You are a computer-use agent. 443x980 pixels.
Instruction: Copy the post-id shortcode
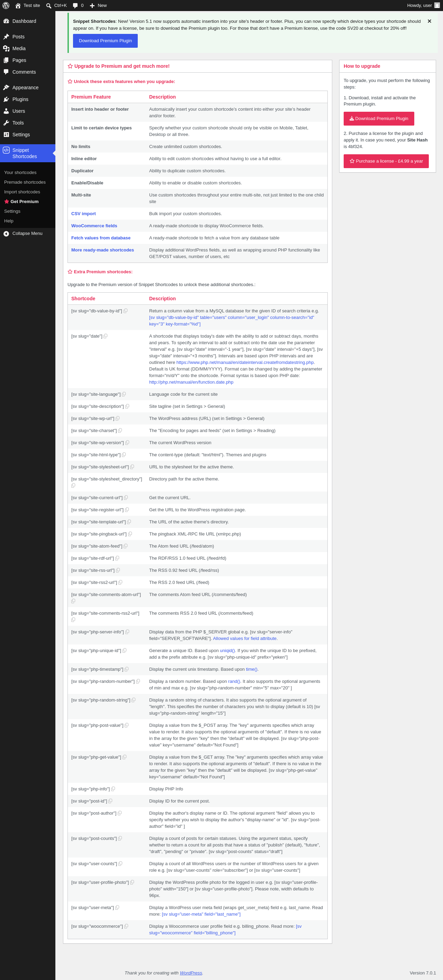pyautogui.click(x=110, y=801)
